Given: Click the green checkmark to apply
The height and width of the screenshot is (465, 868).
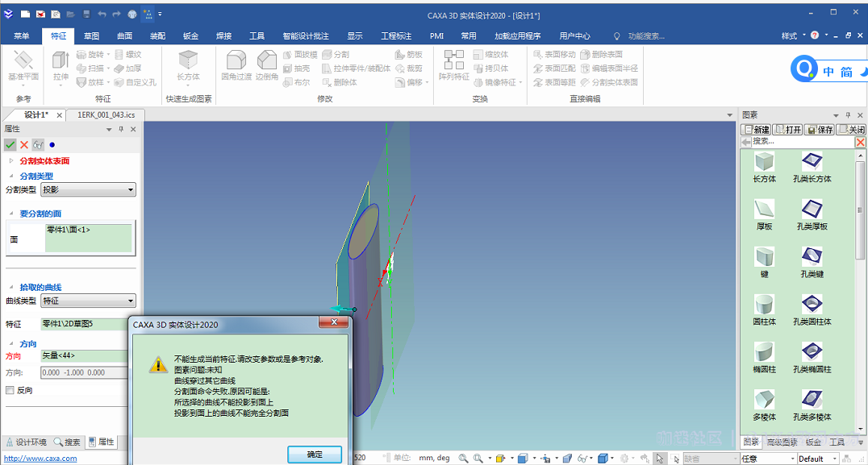Looking at the screenshot, I should (10, 145).
